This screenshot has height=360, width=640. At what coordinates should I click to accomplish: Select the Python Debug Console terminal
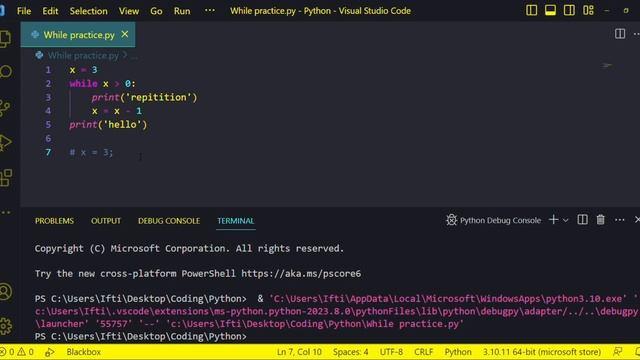(x=493, y=220)
